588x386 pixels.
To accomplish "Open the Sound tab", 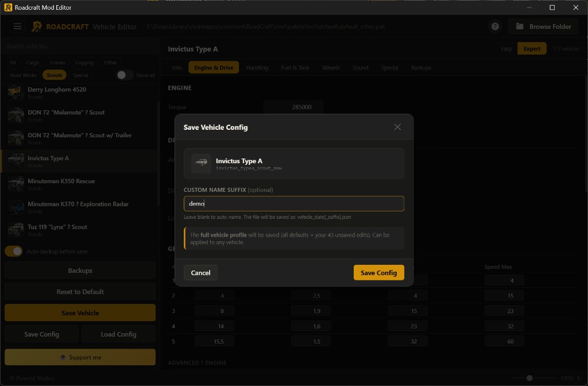I will click(360, 68).
